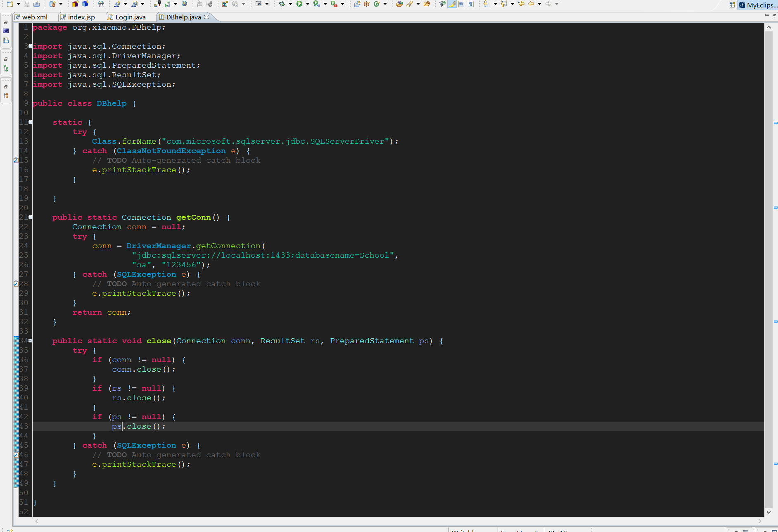Click the vertical scrollbar up arrow

pyautogui.click(x=769, y=27)
